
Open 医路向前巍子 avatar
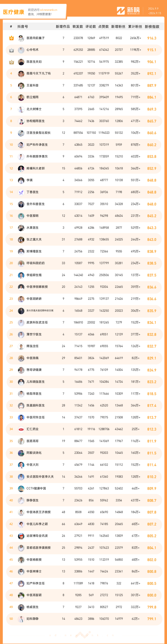[x=21, y=38]
